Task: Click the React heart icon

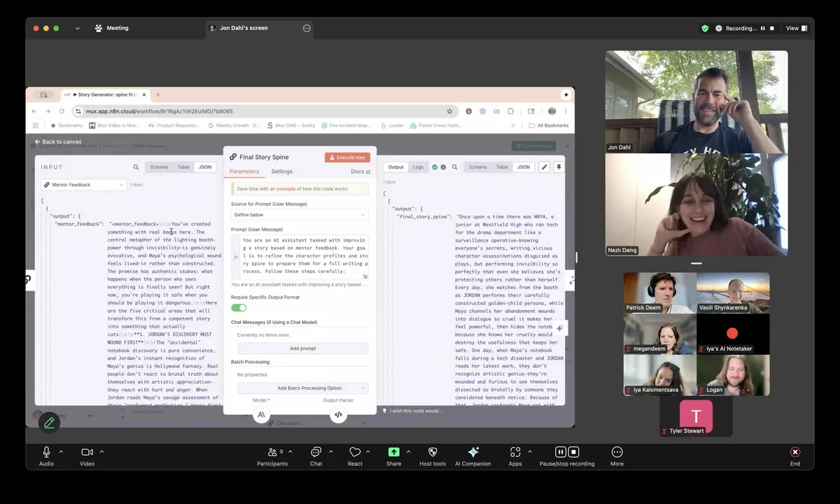Action: click(355, 452)
